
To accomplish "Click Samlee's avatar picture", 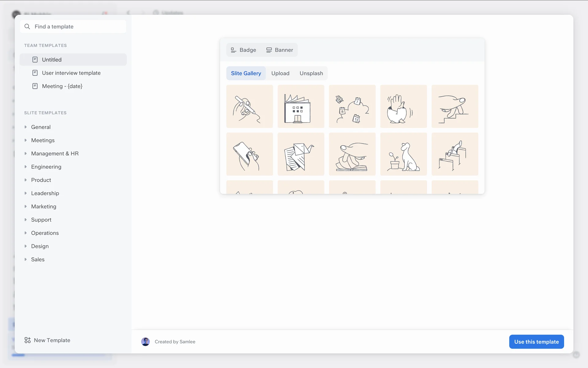I will click(145, 342).
